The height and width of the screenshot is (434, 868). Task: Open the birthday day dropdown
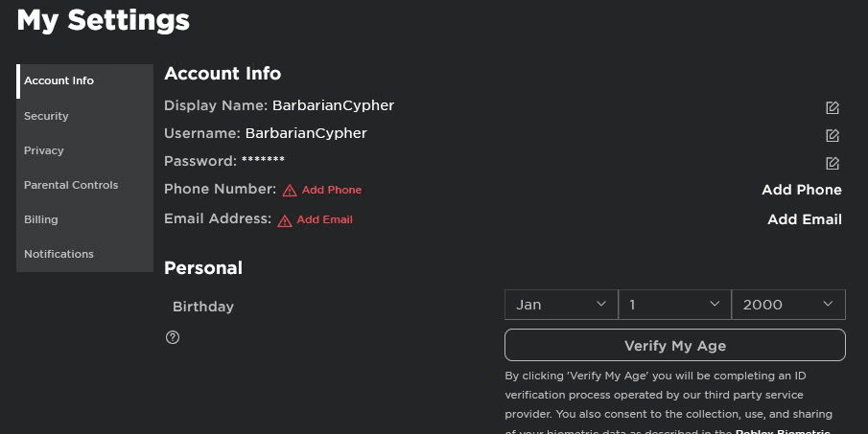click(x=675, y=305)
